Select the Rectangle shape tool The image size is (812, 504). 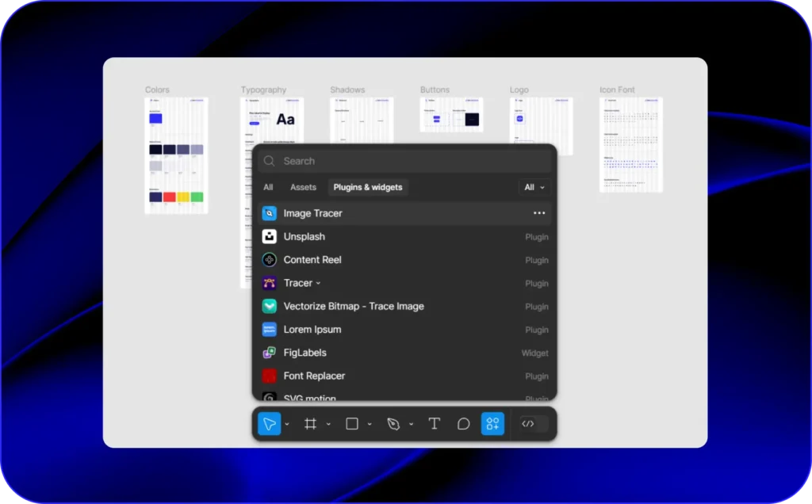click(x=352, y=424)
